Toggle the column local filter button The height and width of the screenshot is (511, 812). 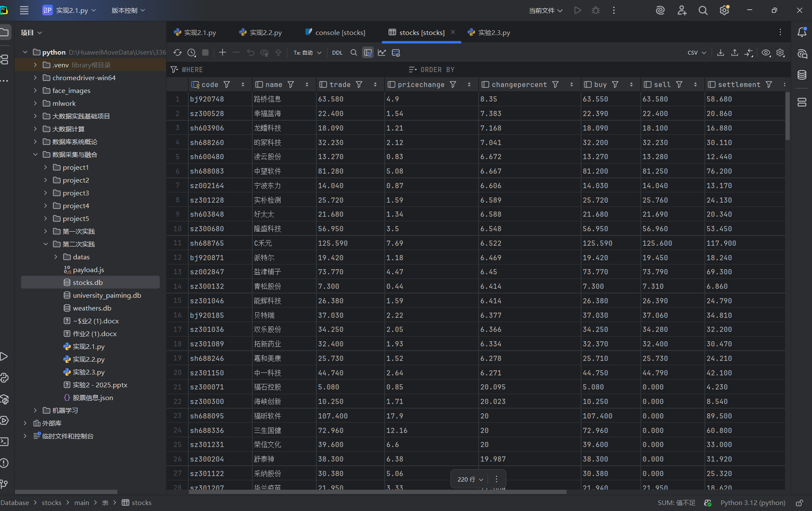click(x=368, y=52)
